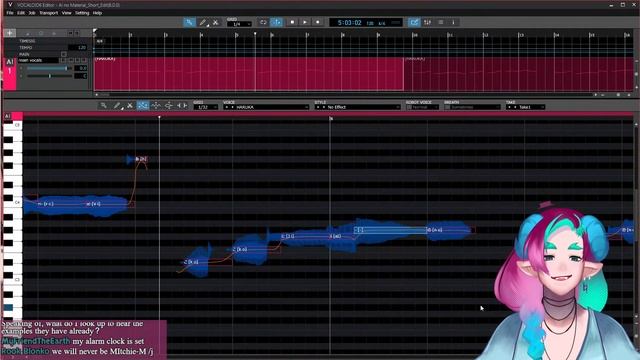Select the arrow tool in the piano roll toolbar
This screenshot has width=640, height=360.
click(104, 106)
